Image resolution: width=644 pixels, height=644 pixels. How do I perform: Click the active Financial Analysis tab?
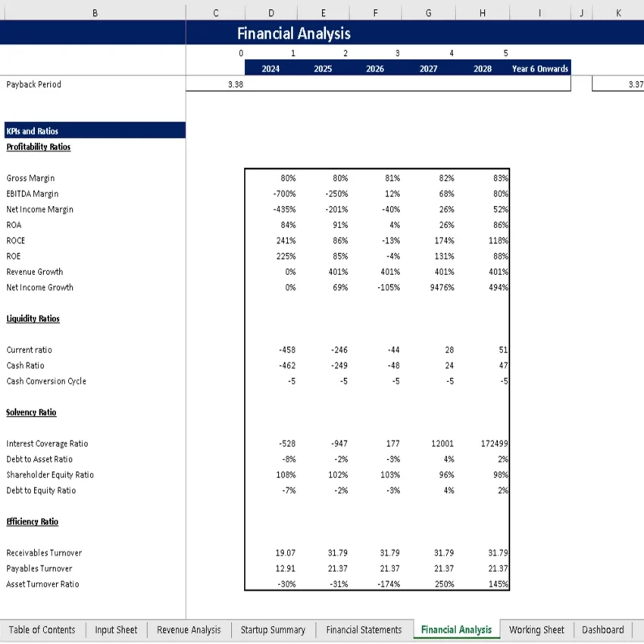(x=456, y=630)
